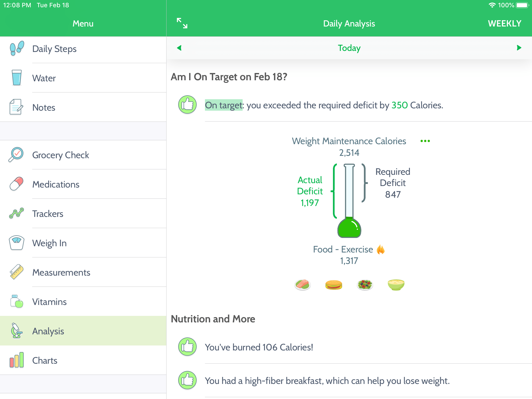
Task: Tap the burger lunch meal icon
Action: tap(334, 285)
